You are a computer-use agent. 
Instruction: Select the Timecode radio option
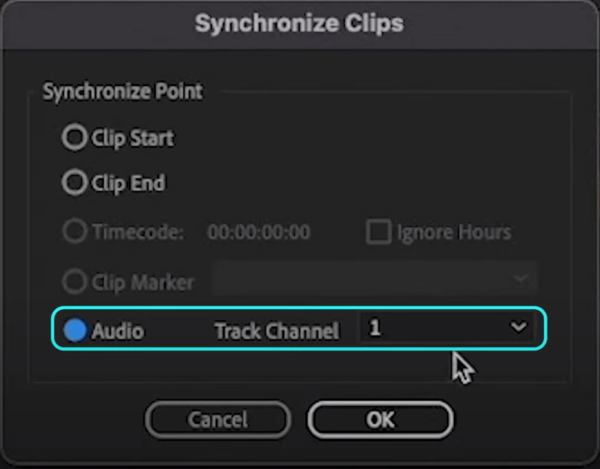pyautogui.click(x=75, y=231)
